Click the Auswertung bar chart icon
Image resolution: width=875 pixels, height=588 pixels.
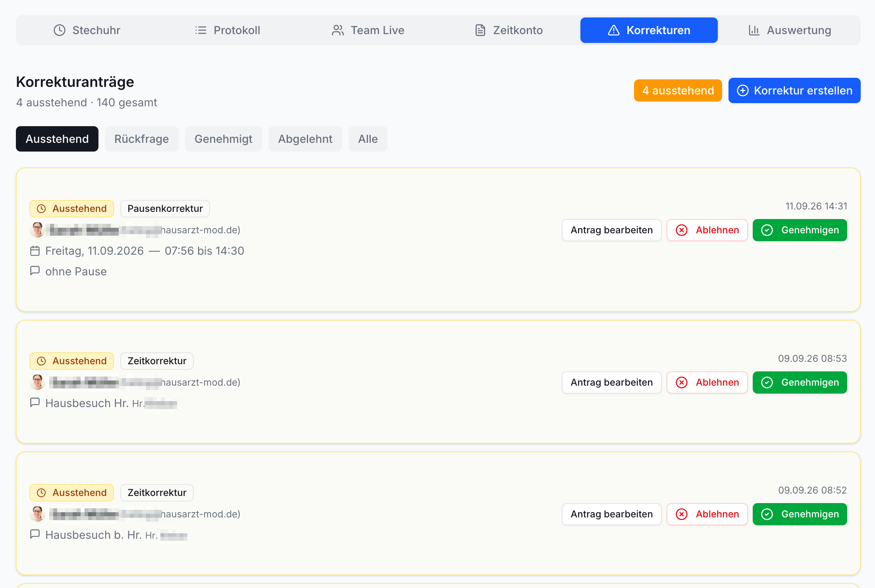coord(754,30)
